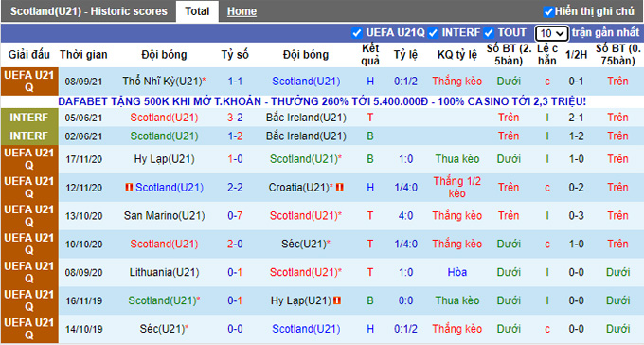Image resolution: width=644 pixels, height=345 pixels.
Task: Click INTERF league cell for 02/06/21
Action: [29, 136]
